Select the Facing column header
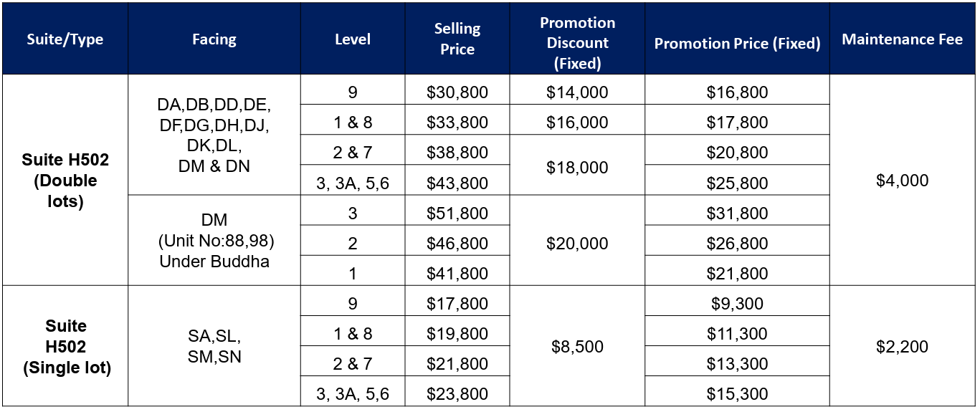Screen dimensions: 980x412 214,39
